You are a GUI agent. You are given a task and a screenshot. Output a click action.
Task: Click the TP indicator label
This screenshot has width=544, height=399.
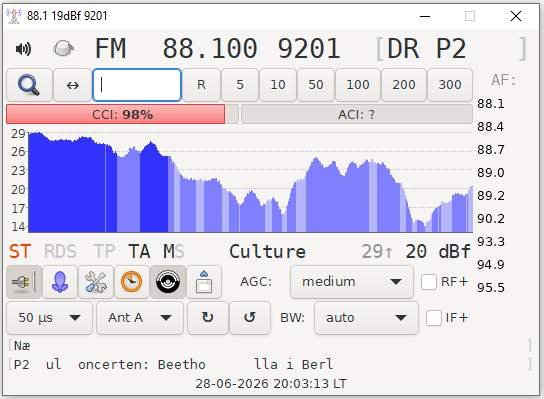click(104, 252)
